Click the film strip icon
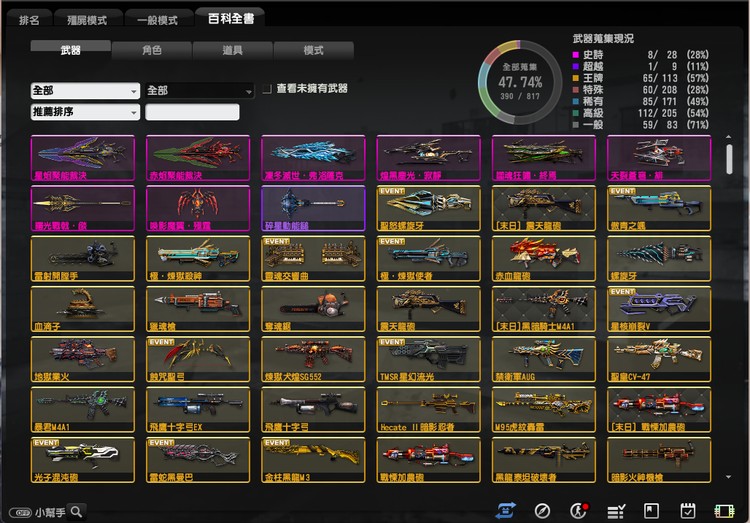This screenshot has height=523, width=750. [724, 511]
